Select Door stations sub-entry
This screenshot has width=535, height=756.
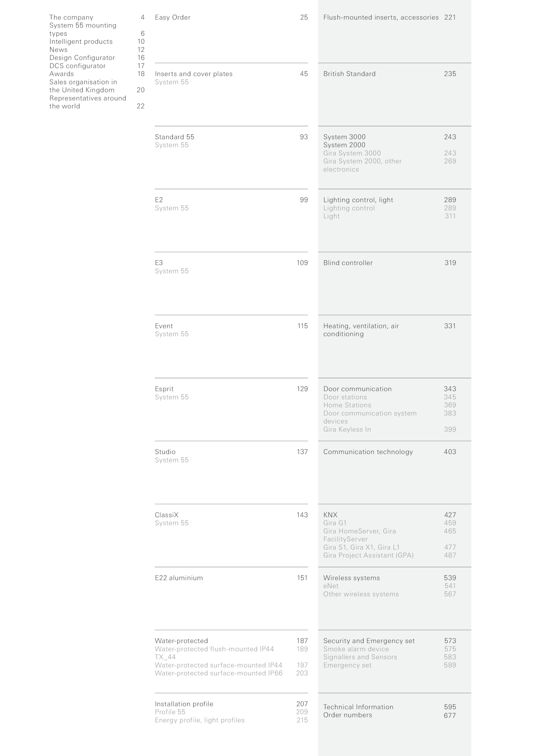[345, 397]
